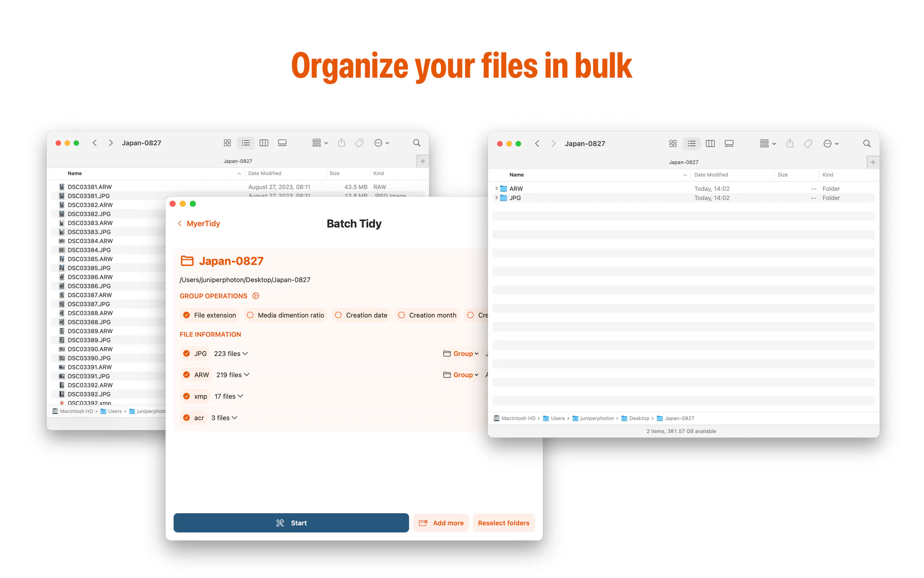Click Reselect folders button

tap(504, 523)
